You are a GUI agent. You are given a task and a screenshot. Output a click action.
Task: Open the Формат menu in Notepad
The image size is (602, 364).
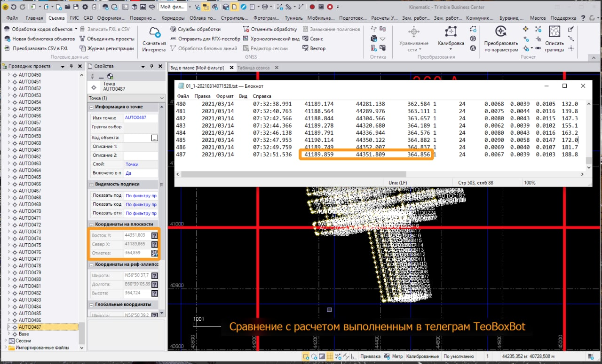[224, 96]
